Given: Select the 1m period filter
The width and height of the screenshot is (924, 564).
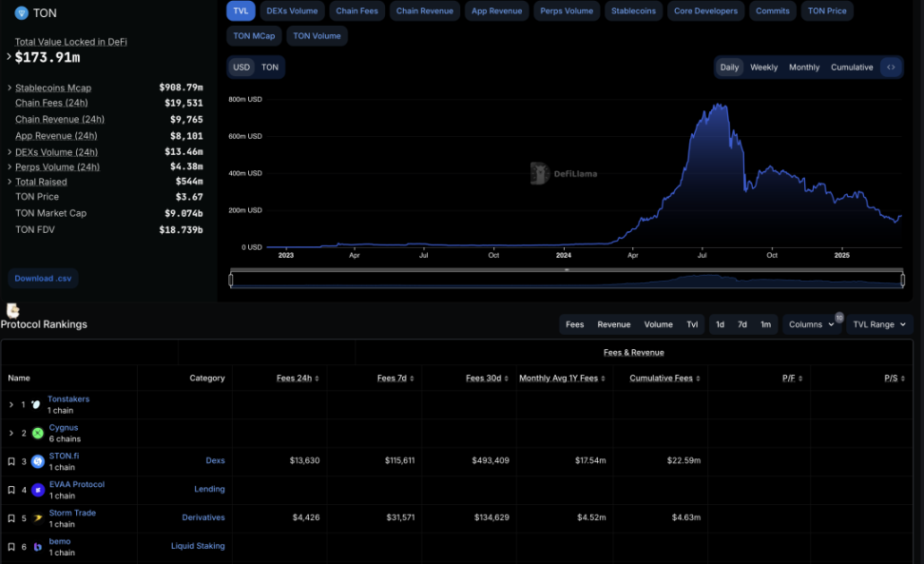Looking at the screenshot, I should (765, 324).
